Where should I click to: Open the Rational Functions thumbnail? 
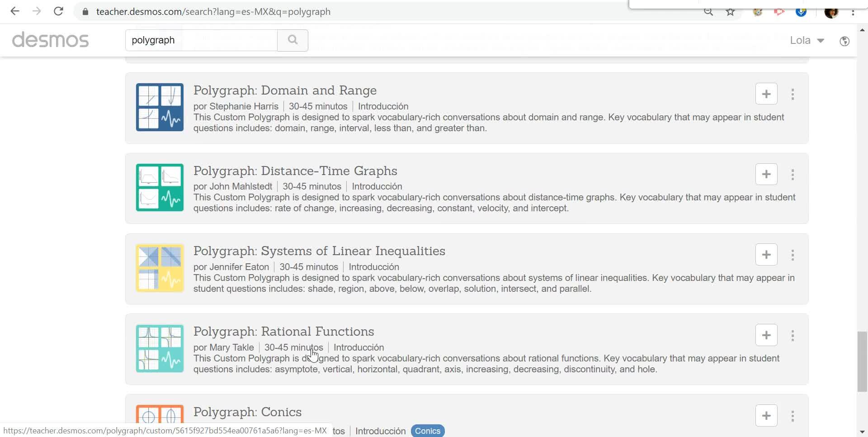160,349
